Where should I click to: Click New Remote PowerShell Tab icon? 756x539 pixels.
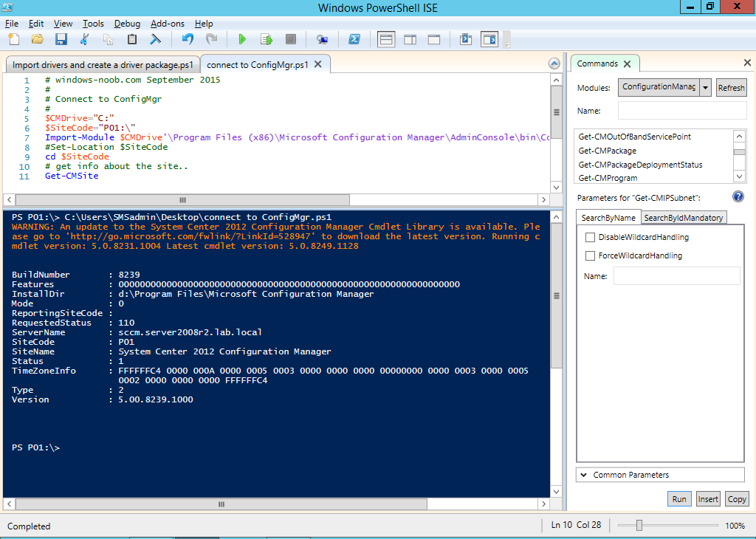coord(322,40)
